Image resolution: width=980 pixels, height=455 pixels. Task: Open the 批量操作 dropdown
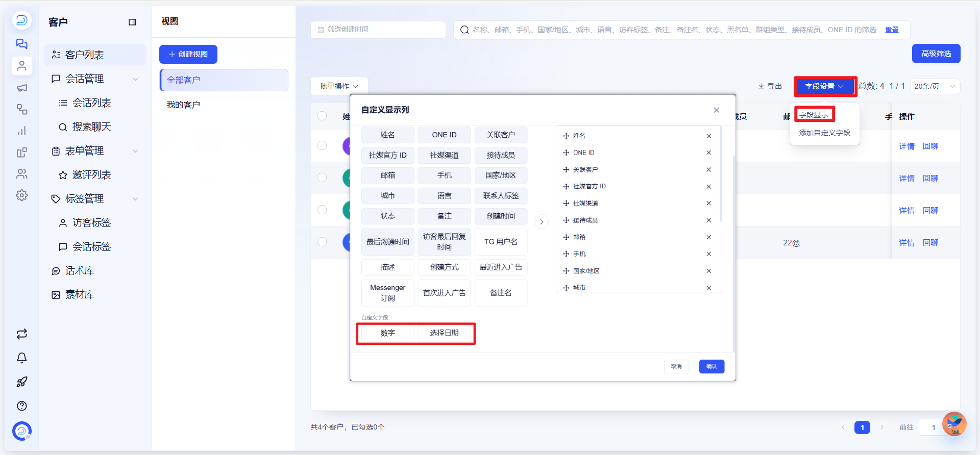pos(339,86)
